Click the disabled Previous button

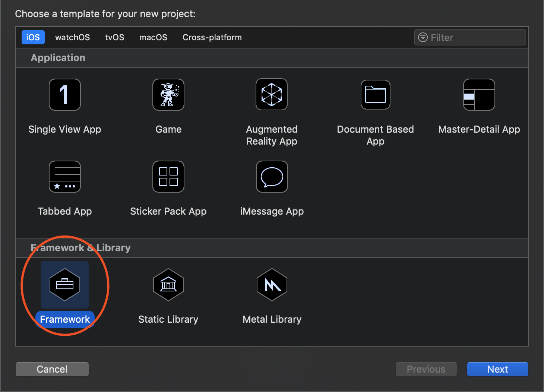(x=426, y=369)
